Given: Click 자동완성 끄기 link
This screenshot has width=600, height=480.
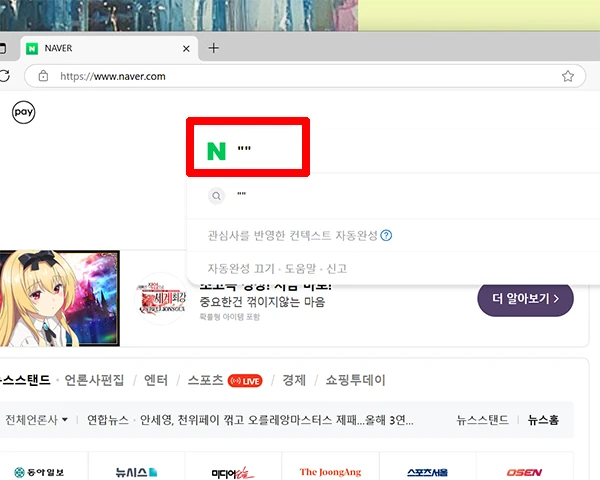Looking at the screenshot, I should point(241,268).
